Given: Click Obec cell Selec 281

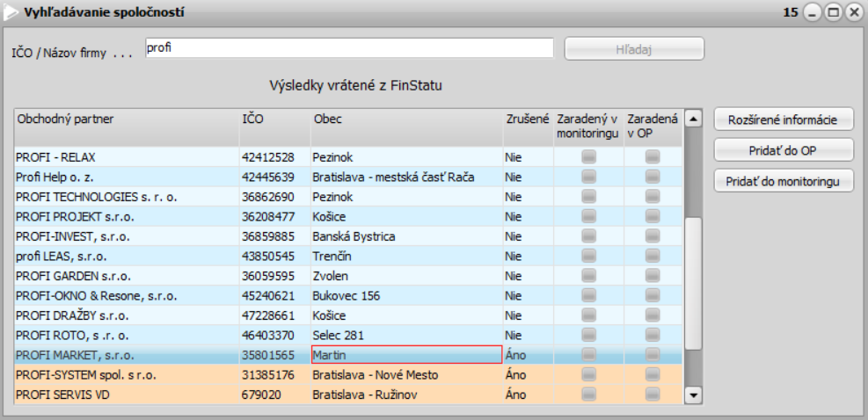Looking at the screenshot, I should 407,336.
